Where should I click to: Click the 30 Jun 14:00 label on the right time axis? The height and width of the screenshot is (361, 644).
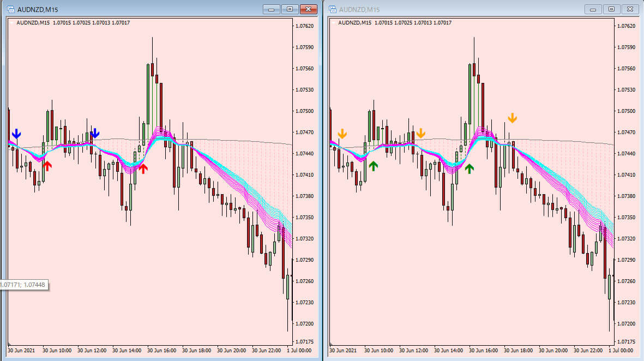pos(448,350)
